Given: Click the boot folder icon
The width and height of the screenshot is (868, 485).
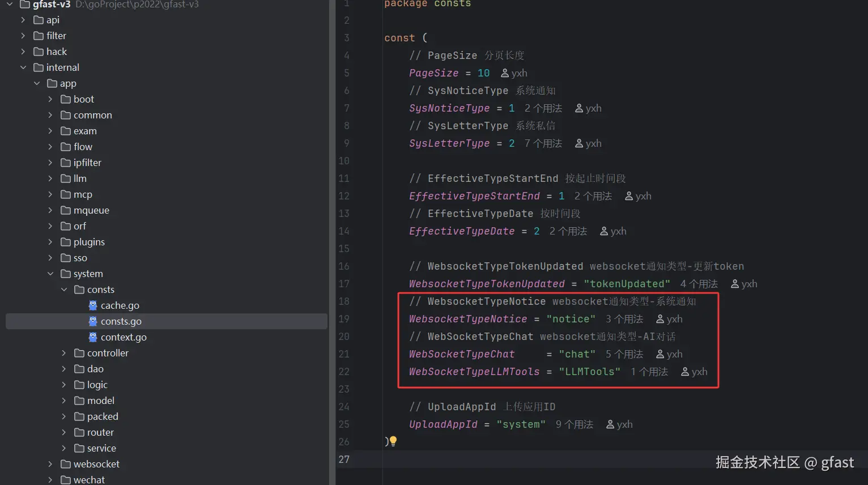Looking at the screenshot, I should tap(66, 99).
